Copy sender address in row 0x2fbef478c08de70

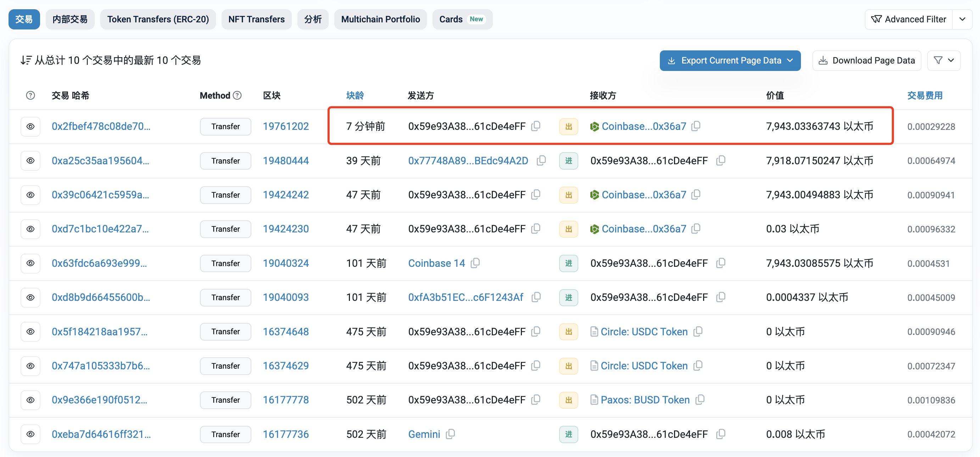click(x=536, y=126)
